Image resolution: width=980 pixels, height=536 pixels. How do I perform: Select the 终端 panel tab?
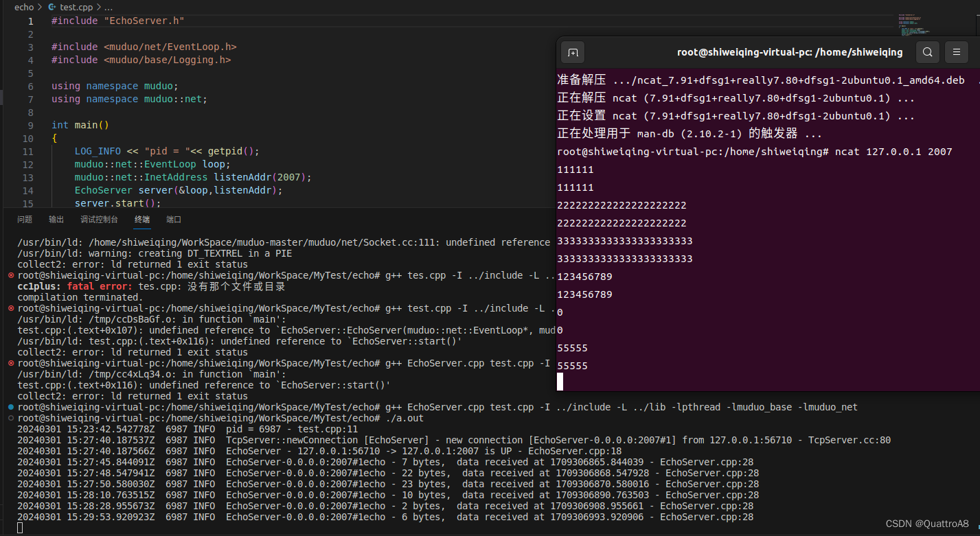pos(142,220)
